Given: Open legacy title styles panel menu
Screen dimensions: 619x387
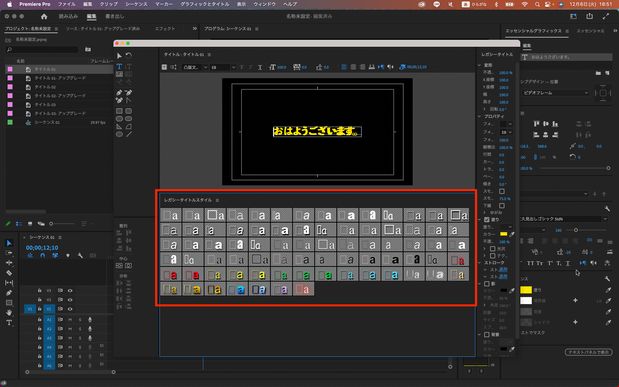Looking at the screenshot, I should [217, 200].
